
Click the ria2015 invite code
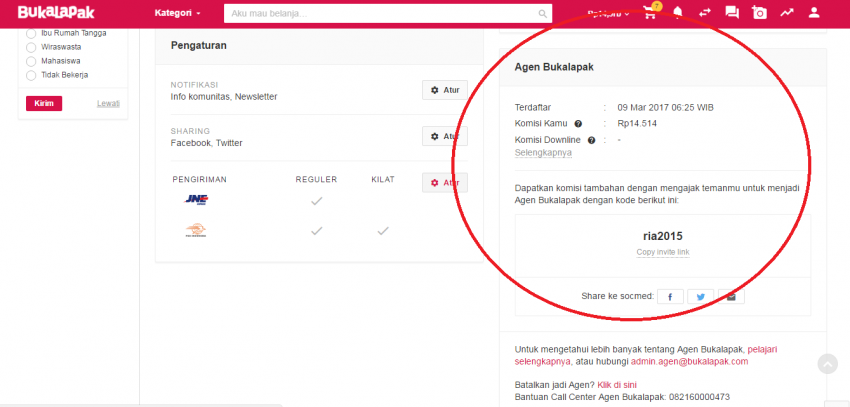(662, 236)
